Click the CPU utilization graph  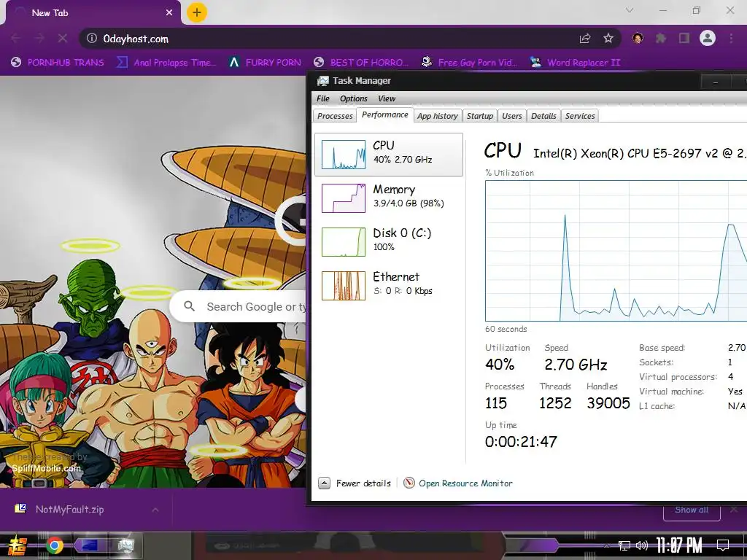click(x=616, y=251)
